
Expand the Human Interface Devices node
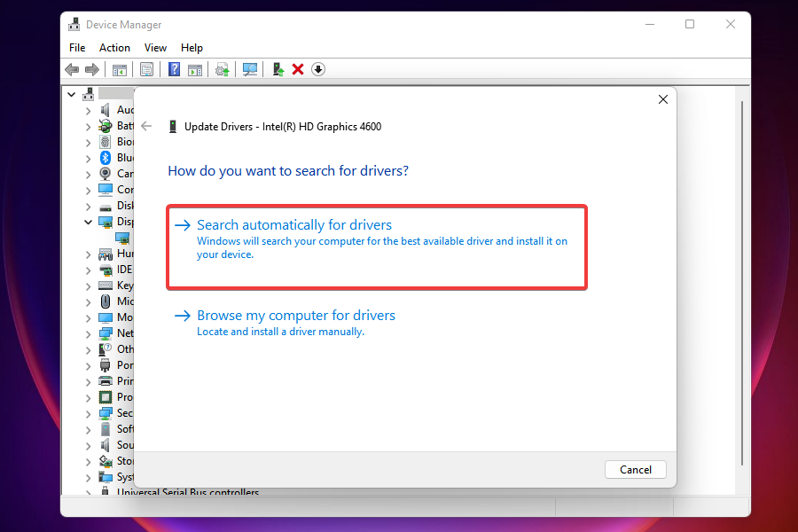tap(88, 254)
